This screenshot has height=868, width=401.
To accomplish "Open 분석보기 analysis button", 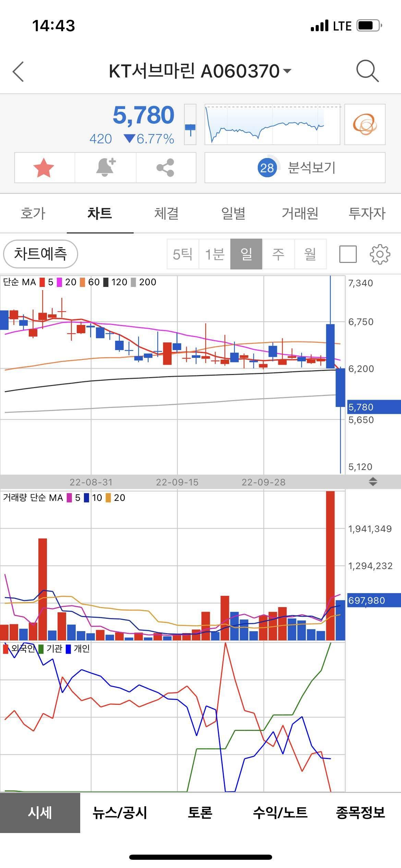I will point(295,168).
